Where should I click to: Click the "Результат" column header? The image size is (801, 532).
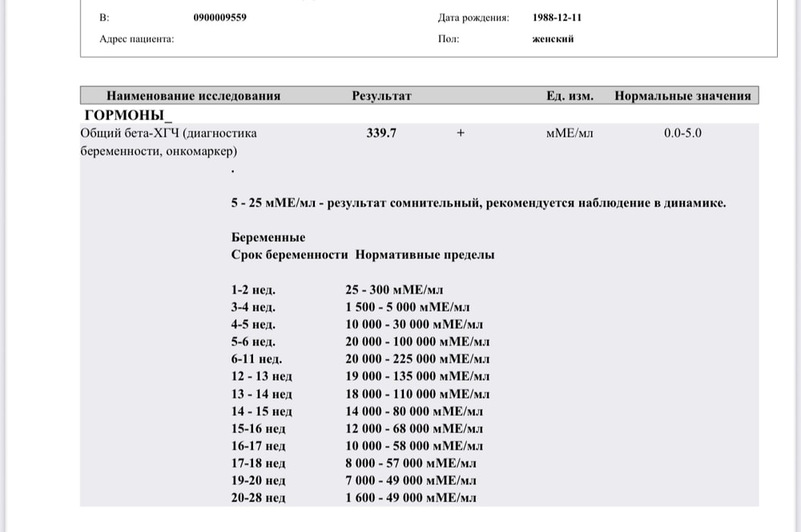point(381,96)
